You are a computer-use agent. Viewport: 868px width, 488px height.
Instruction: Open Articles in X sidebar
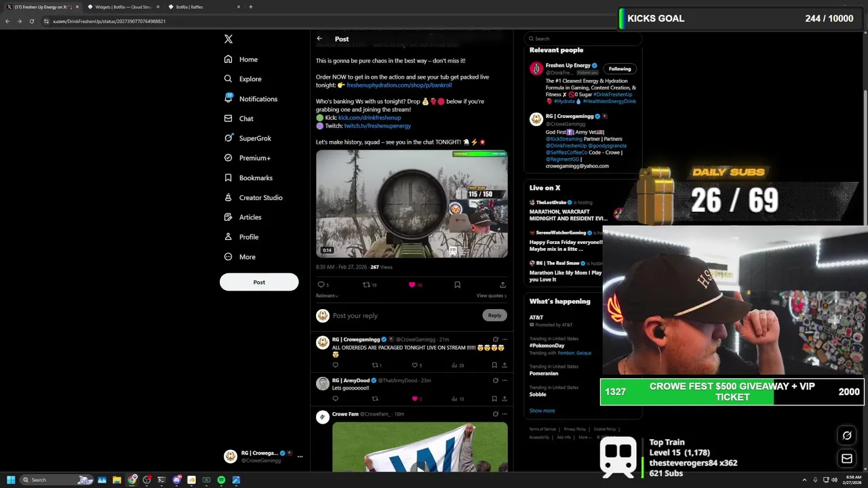click(243, 217)
